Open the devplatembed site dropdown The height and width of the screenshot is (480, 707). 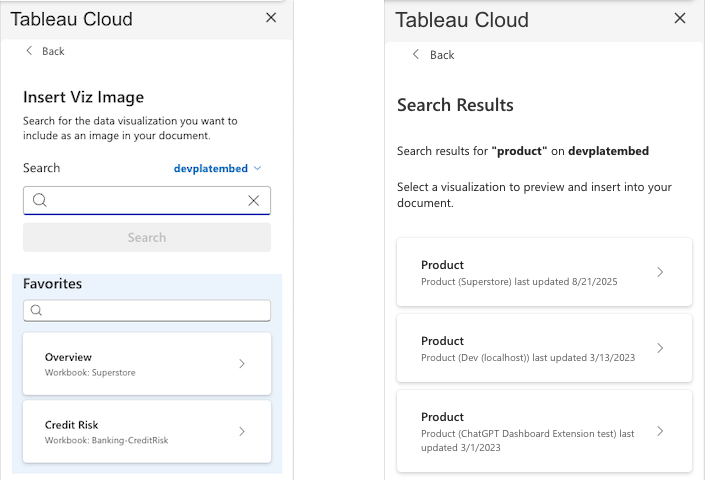(217, 169)
